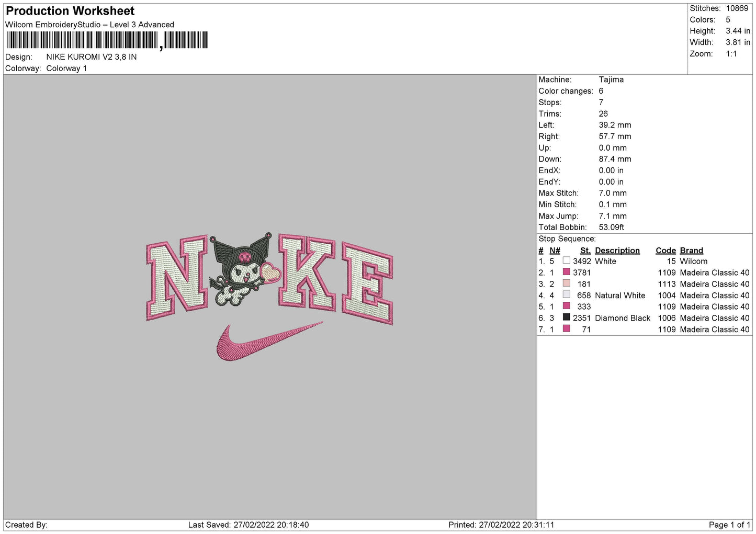Click the Up value 0.0 mm
Image resolution: width=756 pixels, height=534 pixels.
[613, 148]
